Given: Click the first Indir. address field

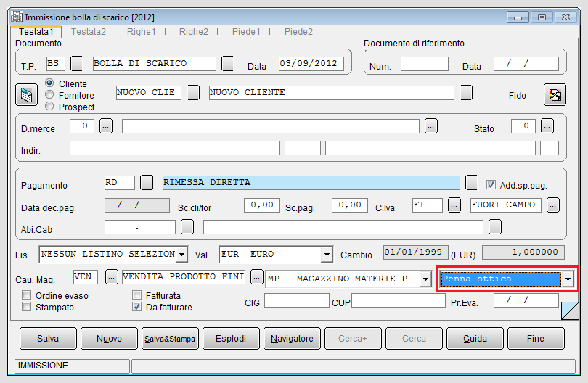Looking at the screenshot, I should (x=175, y=148).
